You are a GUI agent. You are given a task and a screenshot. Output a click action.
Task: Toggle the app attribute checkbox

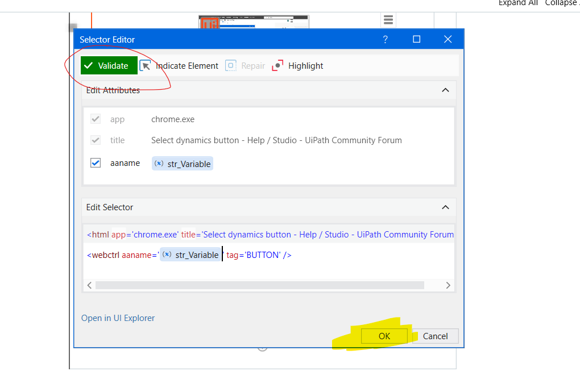(96, 119)
